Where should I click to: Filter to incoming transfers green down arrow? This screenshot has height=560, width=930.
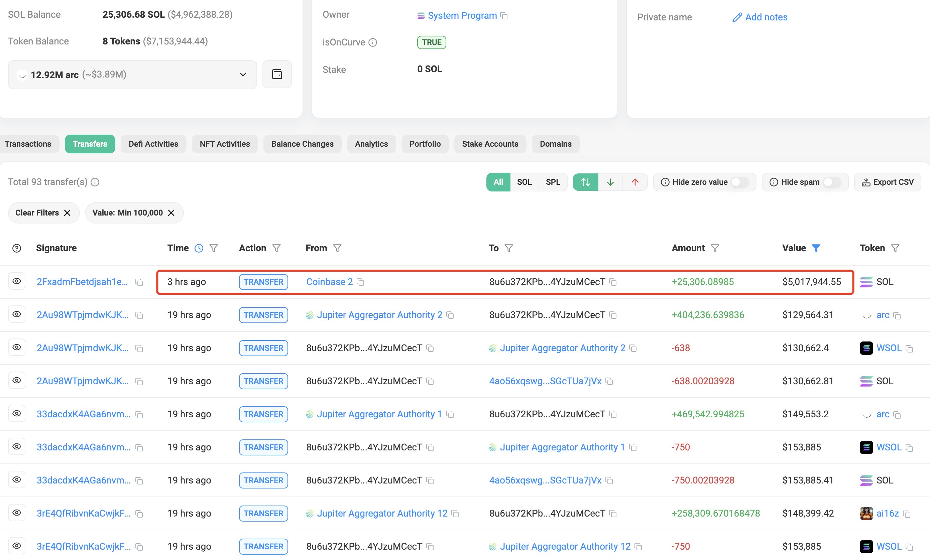tap(610, 182)
